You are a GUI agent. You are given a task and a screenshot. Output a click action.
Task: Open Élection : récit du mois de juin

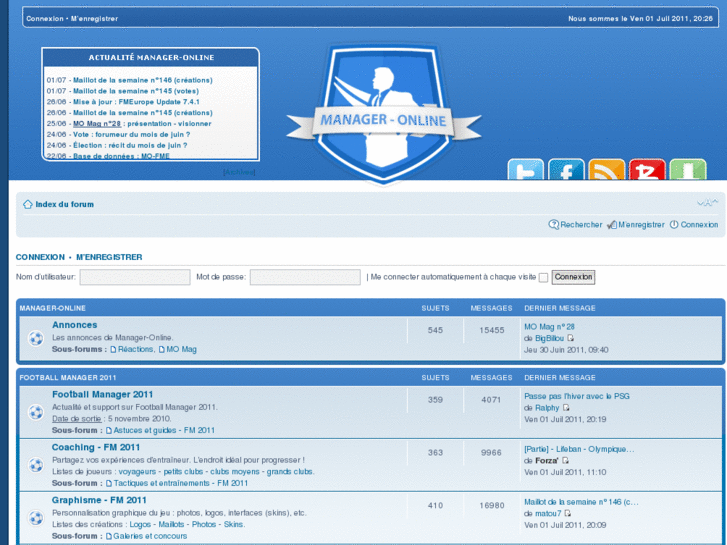130,145
